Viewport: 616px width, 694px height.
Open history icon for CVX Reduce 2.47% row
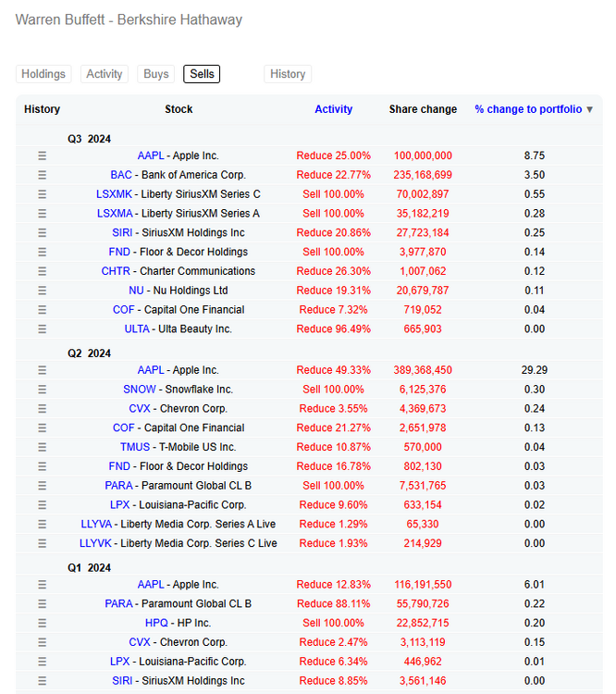pos(42,642)
